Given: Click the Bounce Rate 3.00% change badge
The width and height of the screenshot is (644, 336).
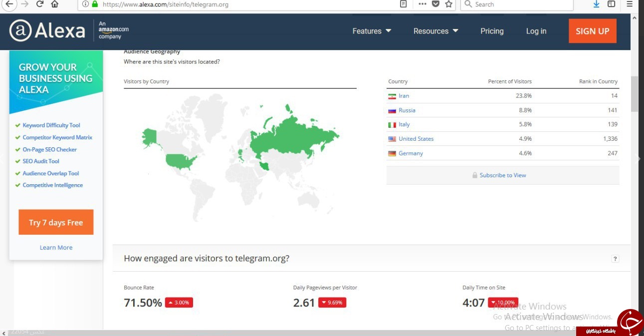Looking at the screenshot, I should [179, 303].
